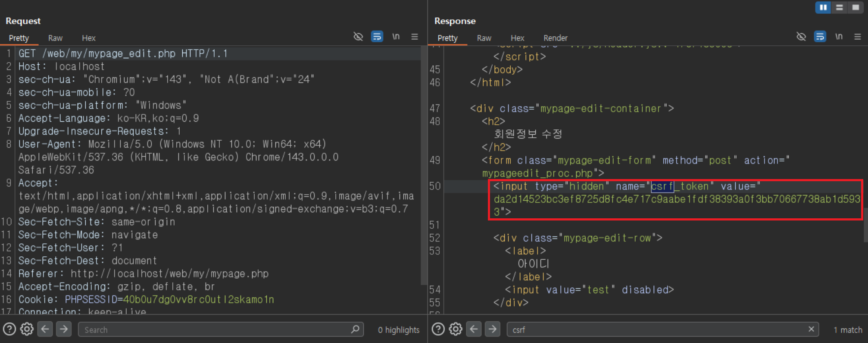Image resolution: width=868 pixels, height=343 pixels.
Task: Go to previous match in Request search
Action: point(45,329)
